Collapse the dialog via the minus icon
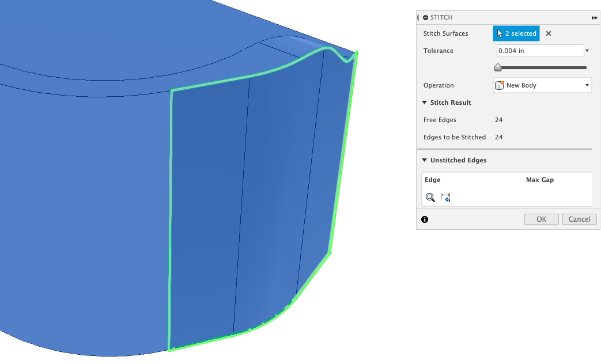This screenshot has width=601, height=364. click(425, 17)
